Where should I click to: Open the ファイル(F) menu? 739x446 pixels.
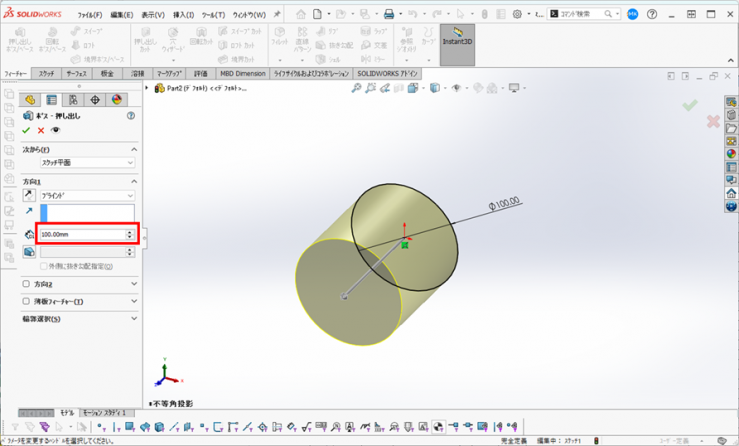coord(89,15)
